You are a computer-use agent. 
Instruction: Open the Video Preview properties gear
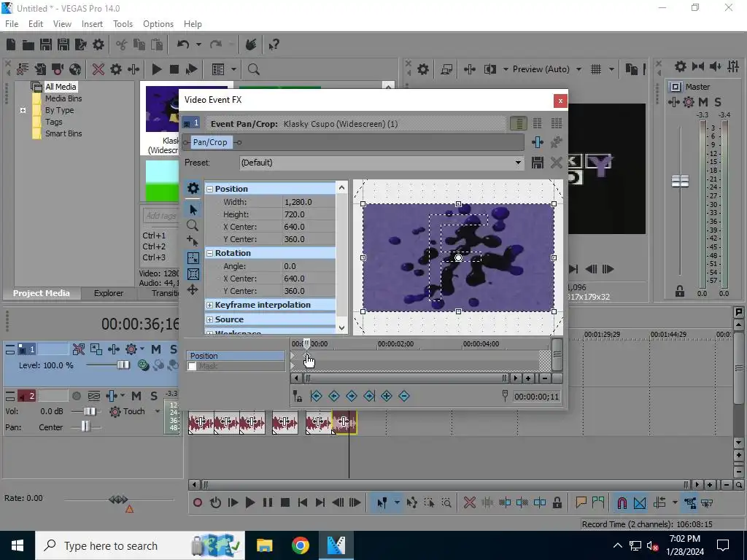coord(423,69)
